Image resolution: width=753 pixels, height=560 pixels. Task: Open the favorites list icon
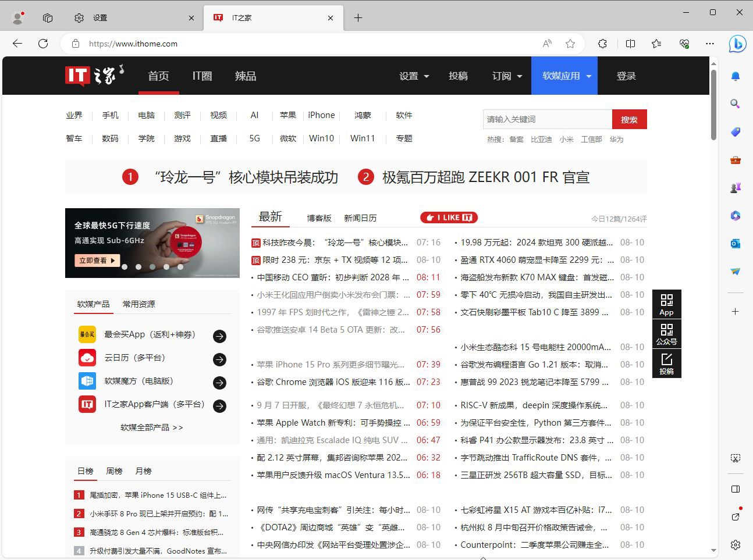[656, 44]
